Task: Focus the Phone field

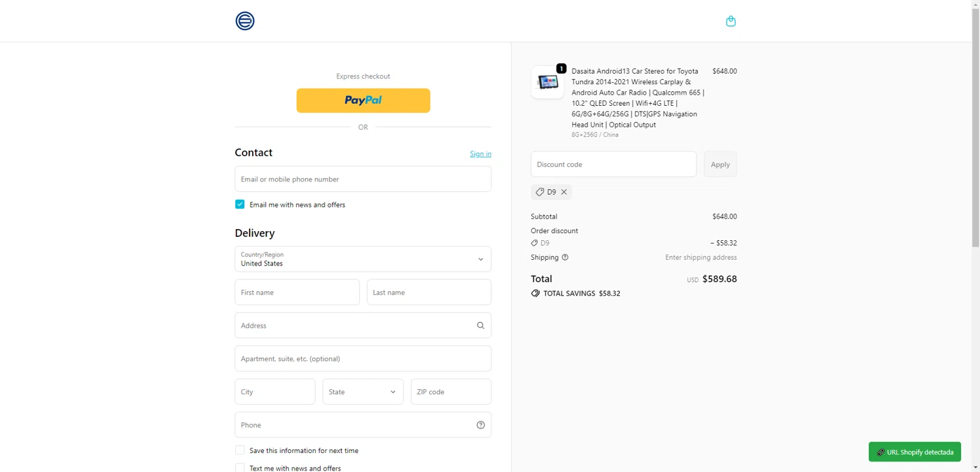Action: [363, 425]
